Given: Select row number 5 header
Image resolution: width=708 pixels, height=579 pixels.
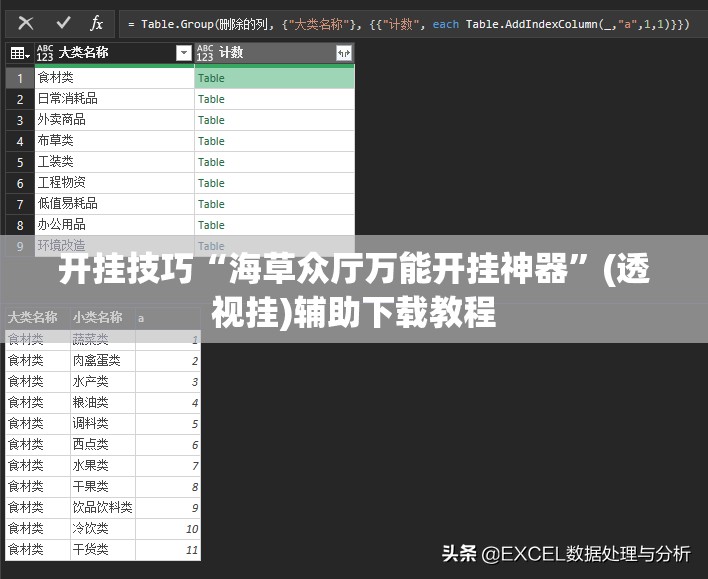Looking at the screenshot, I should (x=20, y=162).
